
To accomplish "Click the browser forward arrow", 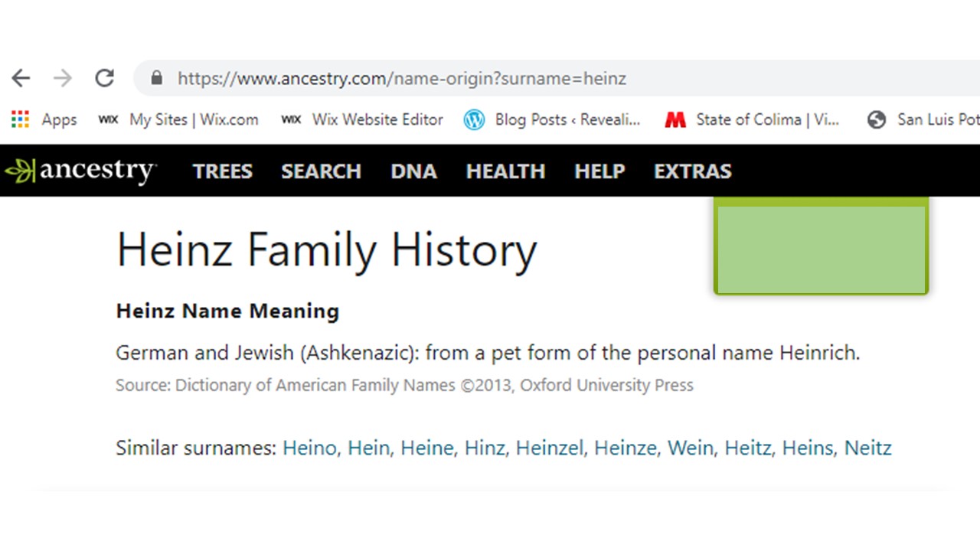I will 63,78.
